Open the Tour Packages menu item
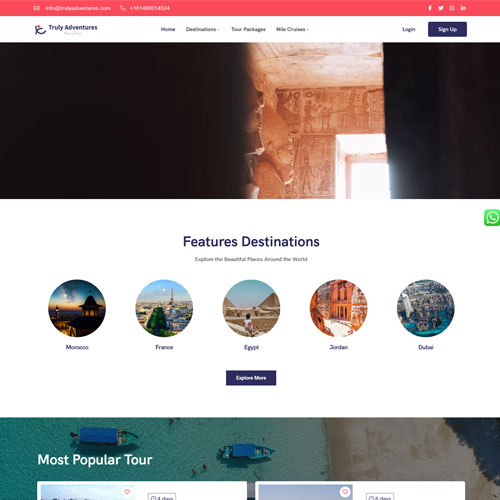 pyautogui.click(x=248, y=29)
